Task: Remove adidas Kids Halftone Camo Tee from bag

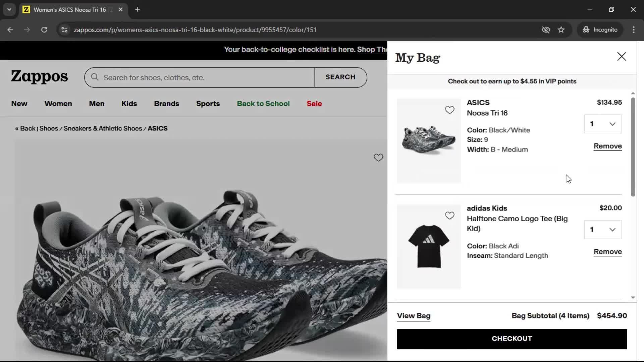Action: (x=607, y=252)
